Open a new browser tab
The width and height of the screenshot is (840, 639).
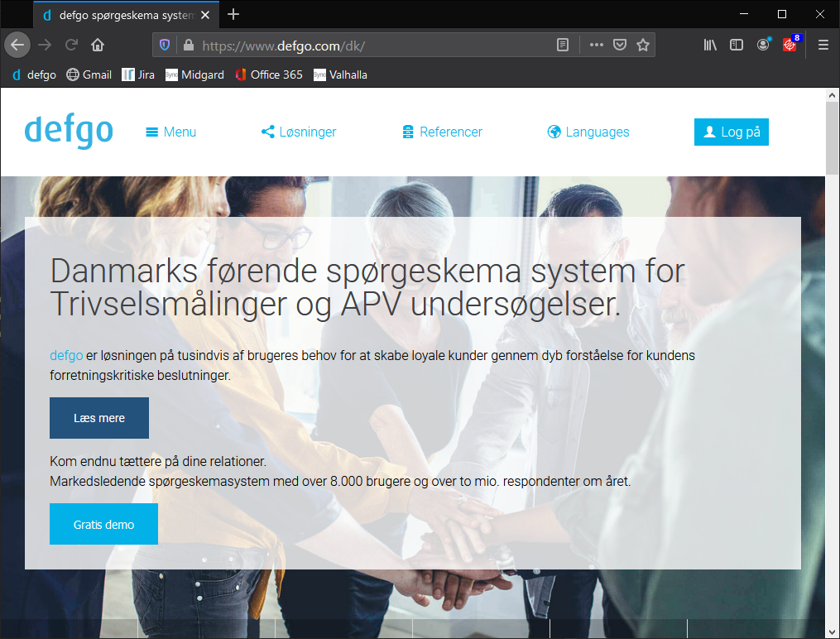pyautogui.click(x=233, y=14)
